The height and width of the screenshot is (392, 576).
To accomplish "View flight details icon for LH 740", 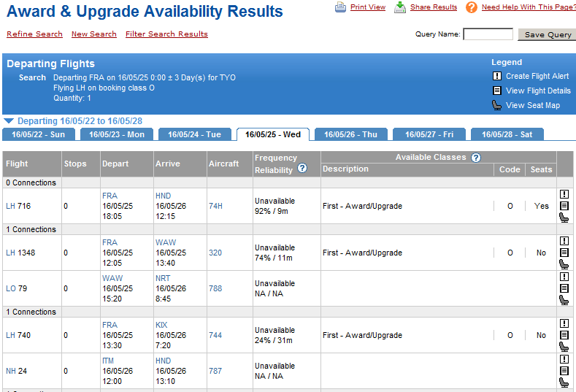I will tap(564, 335).
